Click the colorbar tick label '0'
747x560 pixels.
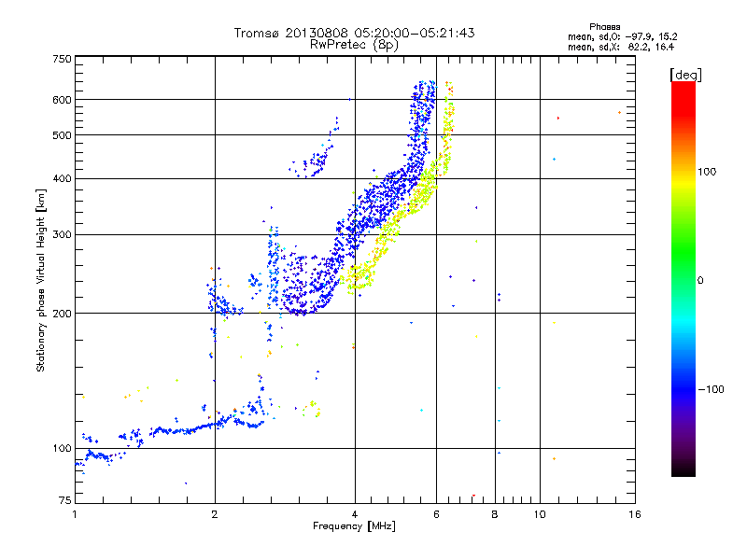click(699, 280)
